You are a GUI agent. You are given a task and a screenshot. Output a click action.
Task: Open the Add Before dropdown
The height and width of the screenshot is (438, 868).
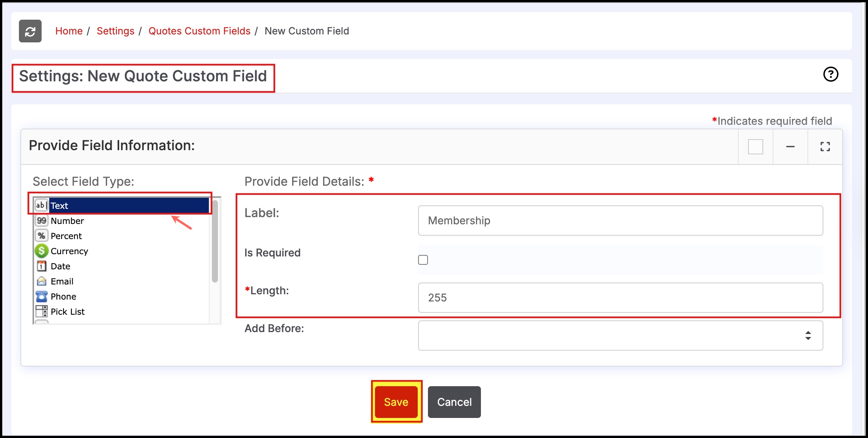620,335
